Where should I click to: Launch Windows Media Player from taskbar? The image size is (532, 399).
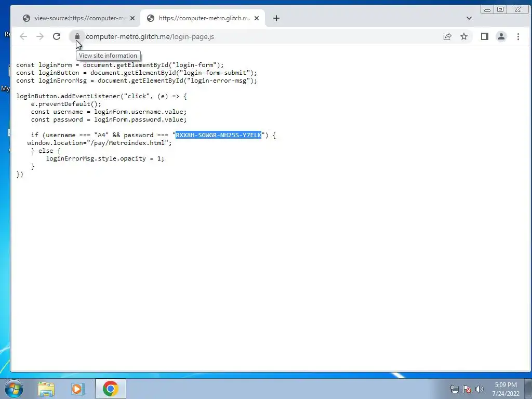77,389
